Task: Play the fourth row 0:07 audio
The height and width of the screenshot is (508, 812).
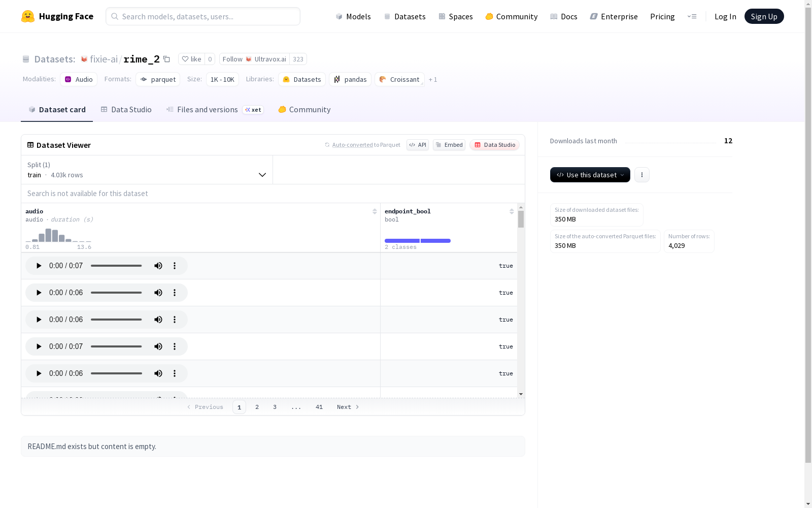Action: click(39, 346)
